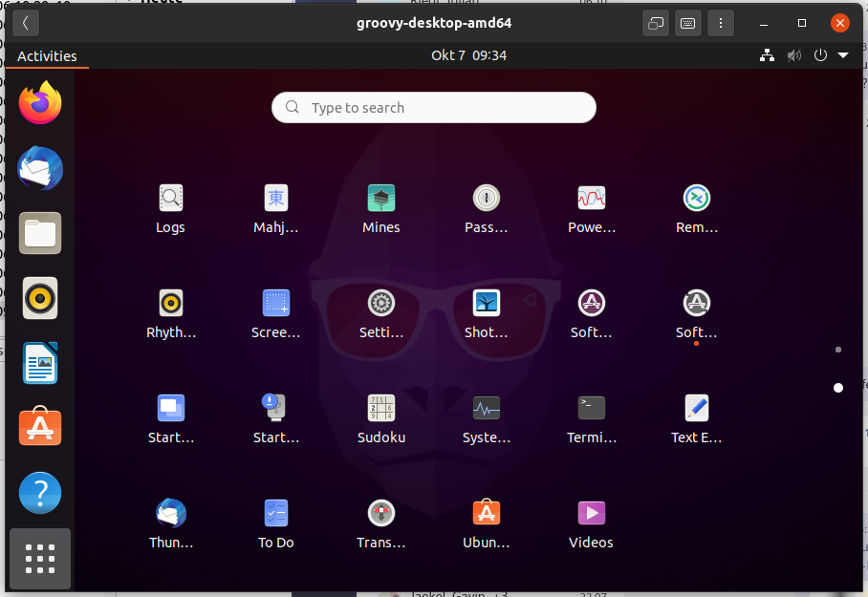Switch to the first app grid page

tap(838, 350)
